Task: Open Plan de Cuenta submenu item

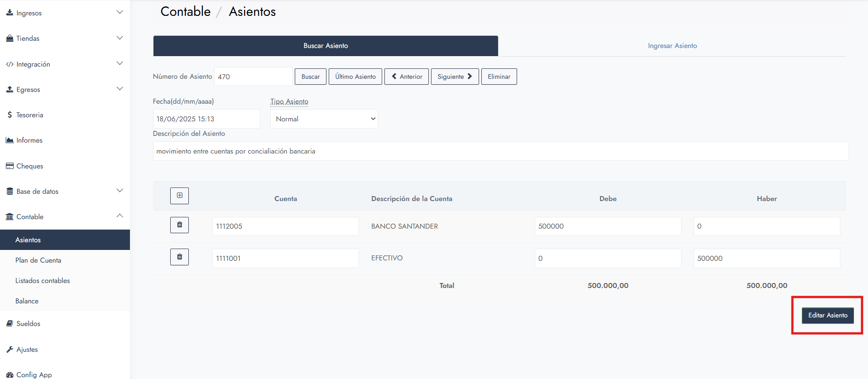Action: (38, 260)
